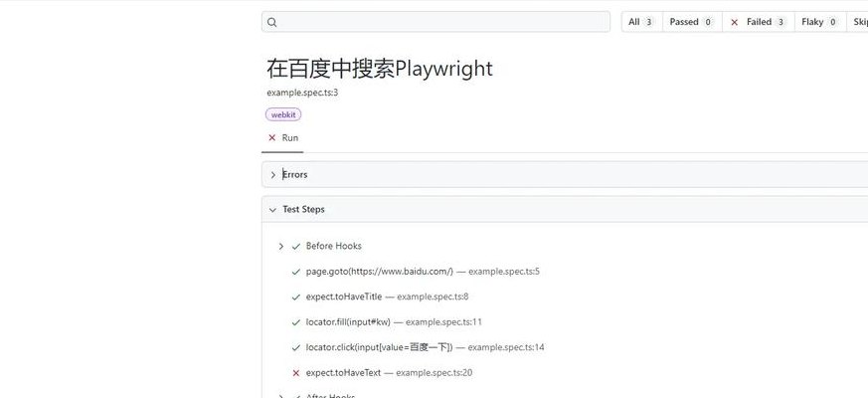
Task: Filter by Flaky 0 tests
Action: 820,22
